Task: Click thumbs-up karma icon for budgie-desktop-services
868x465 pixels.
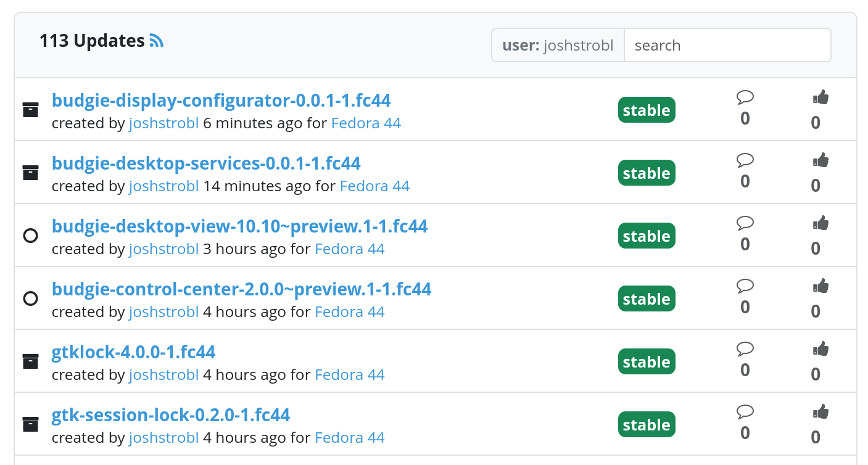Action: pyautogui.click(x=820, y=160)
